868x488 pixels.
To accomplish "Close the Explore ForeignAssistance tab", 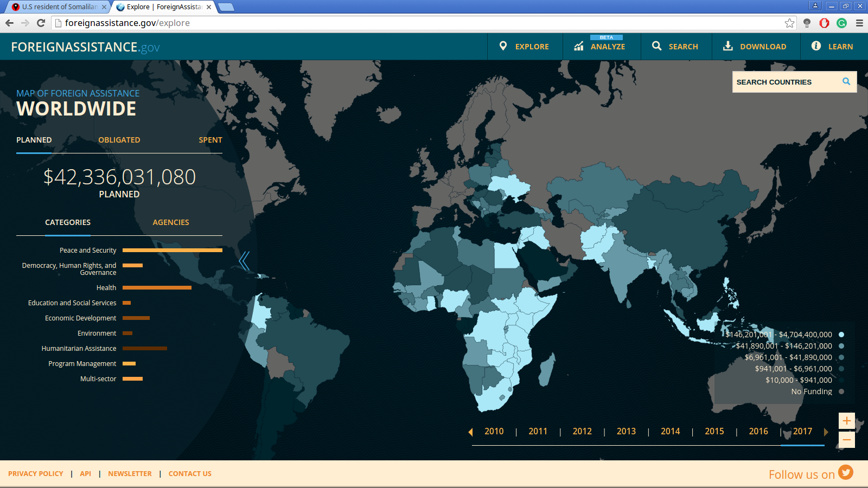I will 209,7.
